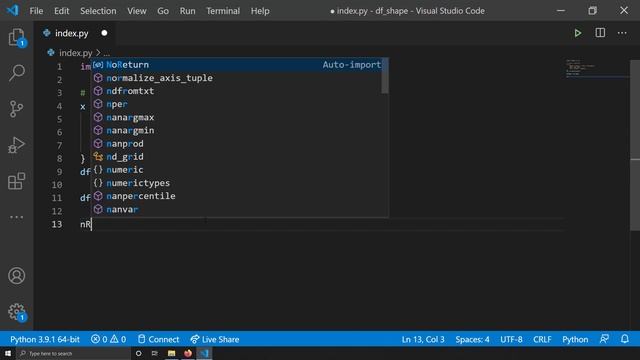This screenshot has width=640, height=360.
Task: Click the editor vertical scrollbar
Action: pos(635,145)
